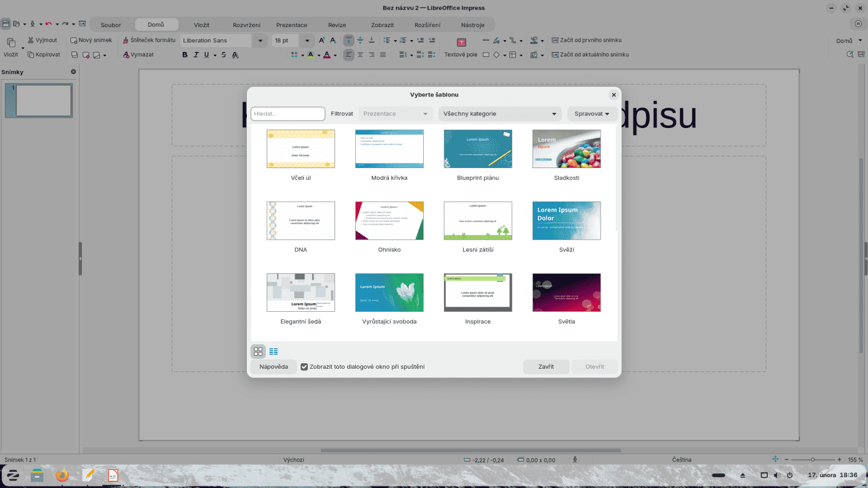Click the file manager icon in taskbar
This screenshot has width=868, height=488.
pos(37,476)
